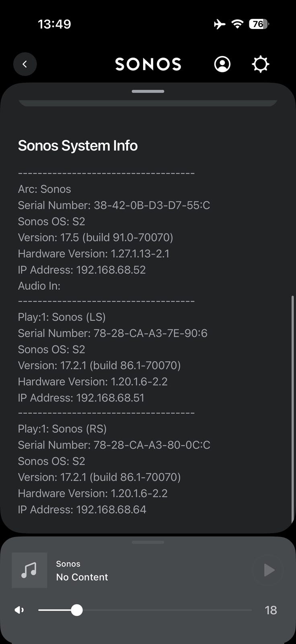Tap the drag handle atop the info sheet
Image resolution: width=296 pixels, height=644 pixels.
tap(148, 91)
